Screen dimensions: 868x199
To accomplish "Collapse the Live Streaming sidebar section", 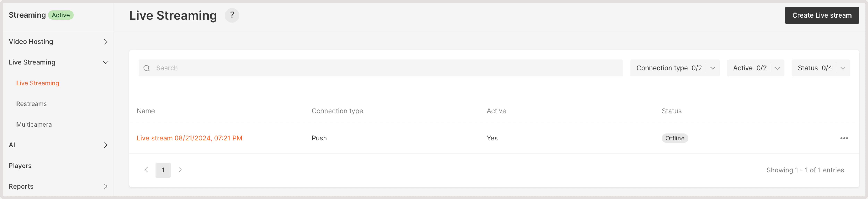I will pos(105,62).
